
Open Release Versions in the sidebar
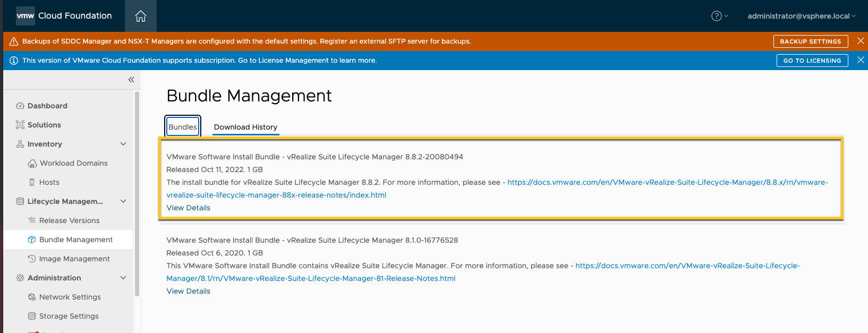[69, 220]
